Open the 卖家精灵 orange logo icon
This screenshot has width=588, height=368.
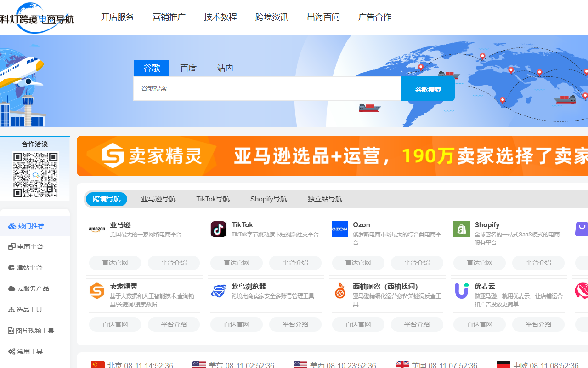pos(97,291)
